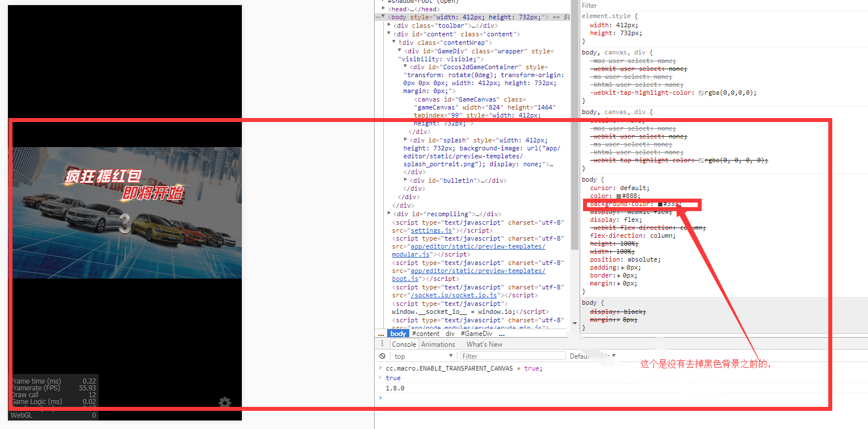Collapse the div id="content" node
The height and width of the screenshot is (429, 868).
pos(389,33)
